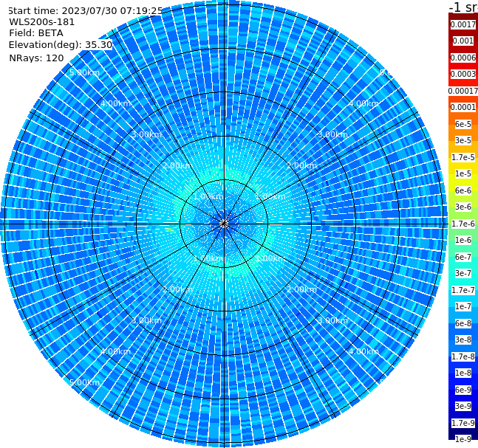
Task: Click the 0.0017 colorbar tick label
Action: [x=463, y=24]
